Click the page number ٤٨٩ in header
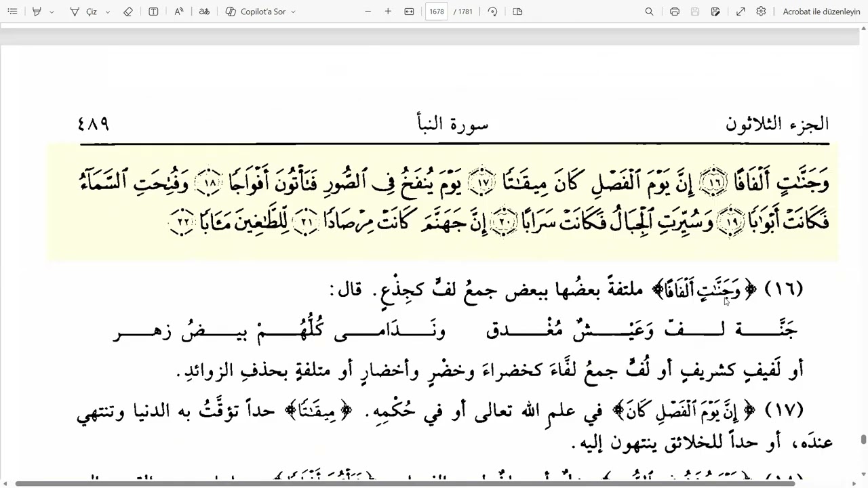Screen dimensions: 868x488 pyautogui.click(x=94, y=124)
